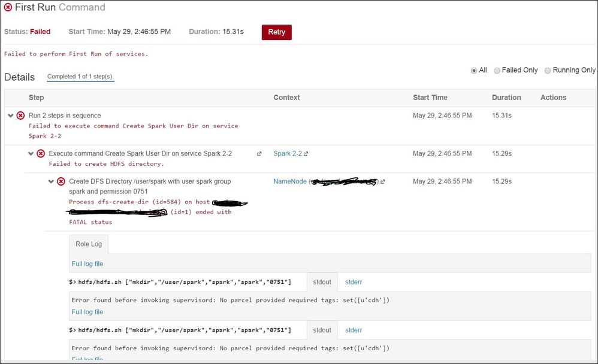Click the Retry button
This screenshot has width=598, height=364.
click(276, 32)
